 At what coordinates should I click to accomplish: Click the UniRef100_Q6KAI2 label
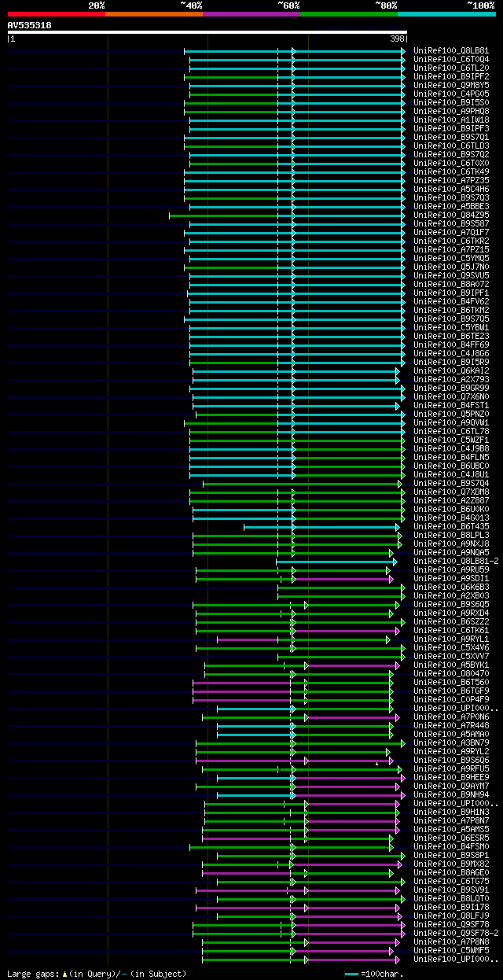pyautogui.click(x=451, y=370)
